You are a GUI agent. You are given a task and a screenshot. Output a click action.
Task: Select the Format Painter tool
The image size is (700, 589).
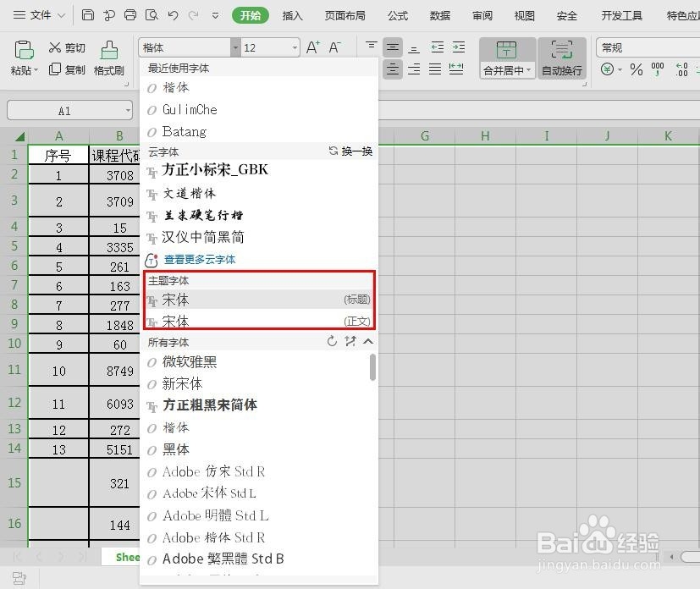(109, 58)
